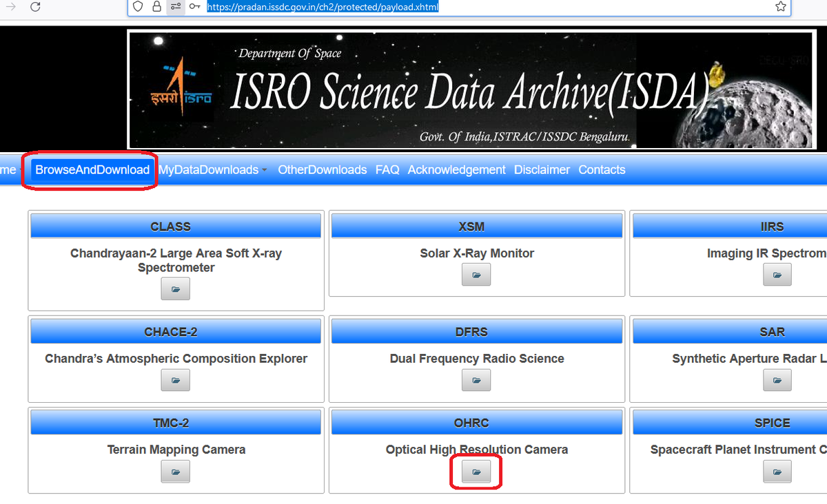This screenshot has width=827, height=504.
Task: Click the permissions icon in address bar
Action: [x=176, y=7]
